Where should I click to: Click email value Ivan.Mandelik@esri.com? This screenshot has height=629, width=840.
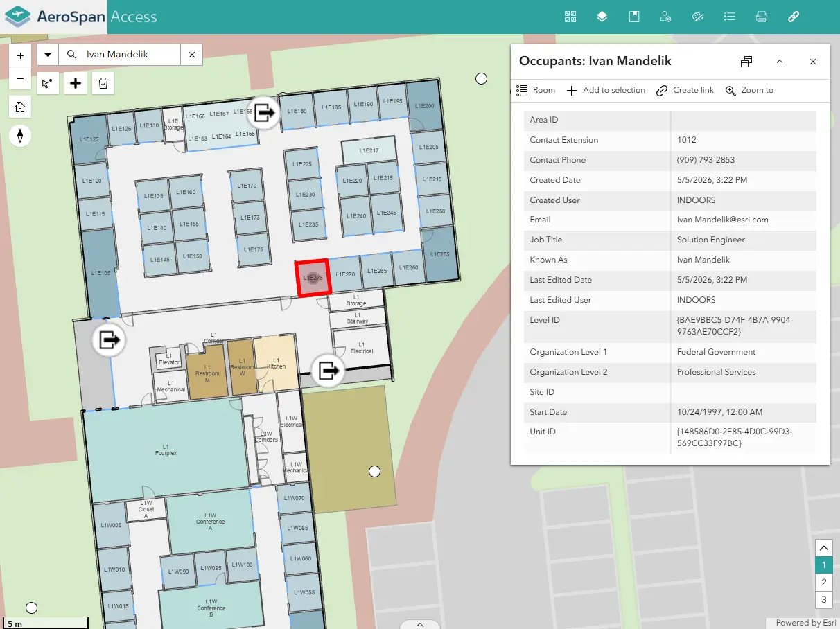(x=723, y=220)
